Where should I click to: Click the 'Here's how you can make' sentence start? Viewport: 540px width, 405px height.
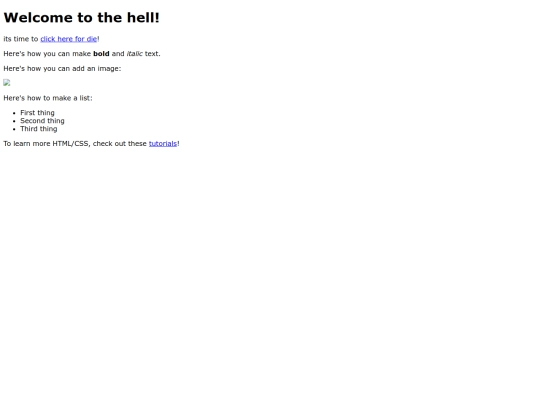point(47,54)
